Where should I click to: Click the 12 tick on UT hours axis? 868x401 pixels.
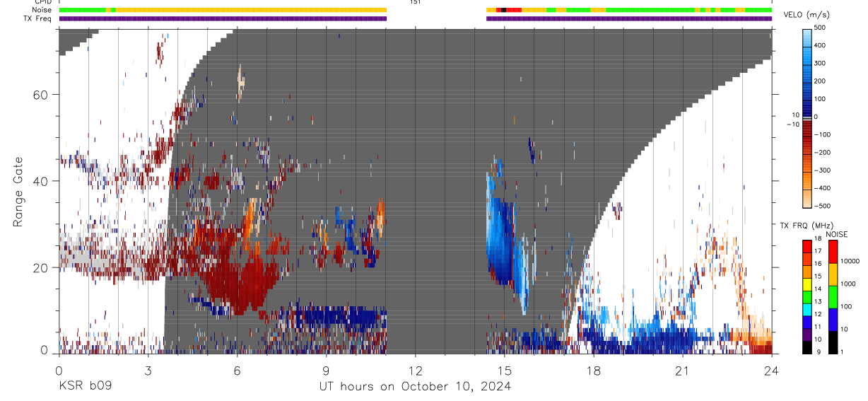[415, 371]
